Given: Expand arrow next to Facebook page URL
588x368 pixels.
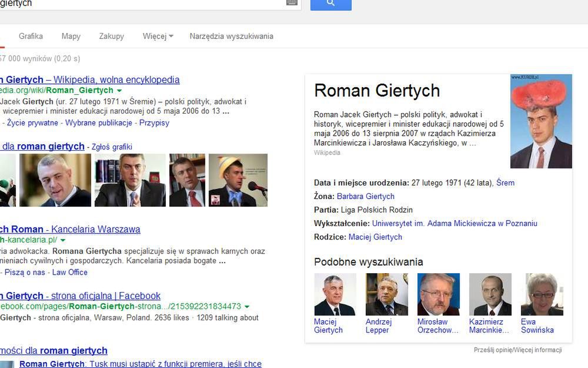Looking at the screenshot, I should click(247, 306).
